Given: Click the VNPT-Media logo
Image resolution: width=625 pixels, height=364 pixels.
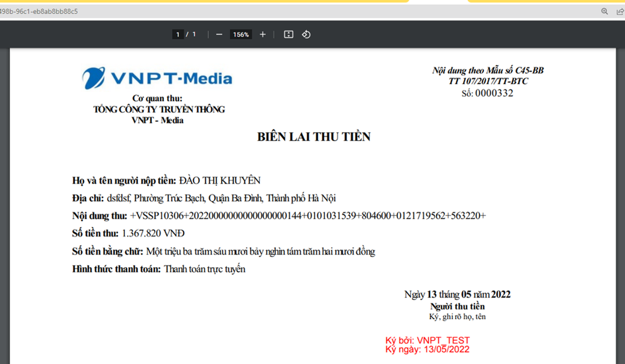Looking at the screenshot, I should (x=157, y=78).
